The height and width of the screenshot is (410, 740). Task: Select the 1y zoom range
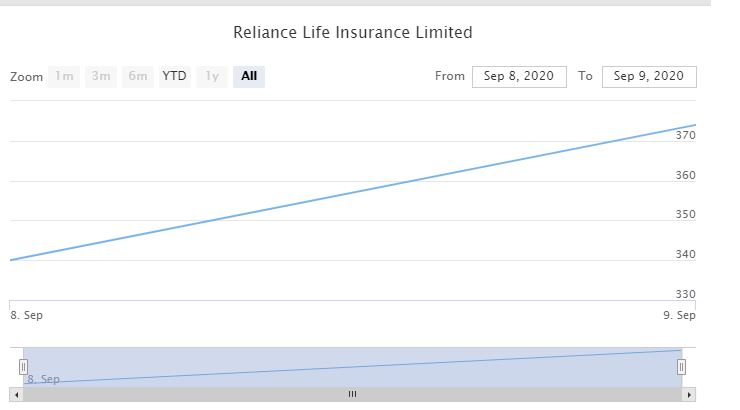pos(212,76)
